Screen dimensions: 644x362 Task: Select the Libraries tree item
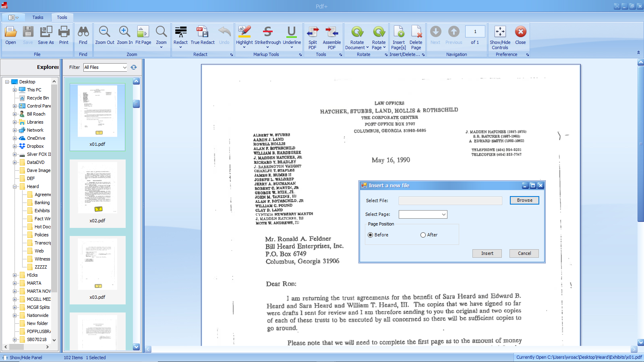pos(35,122)
